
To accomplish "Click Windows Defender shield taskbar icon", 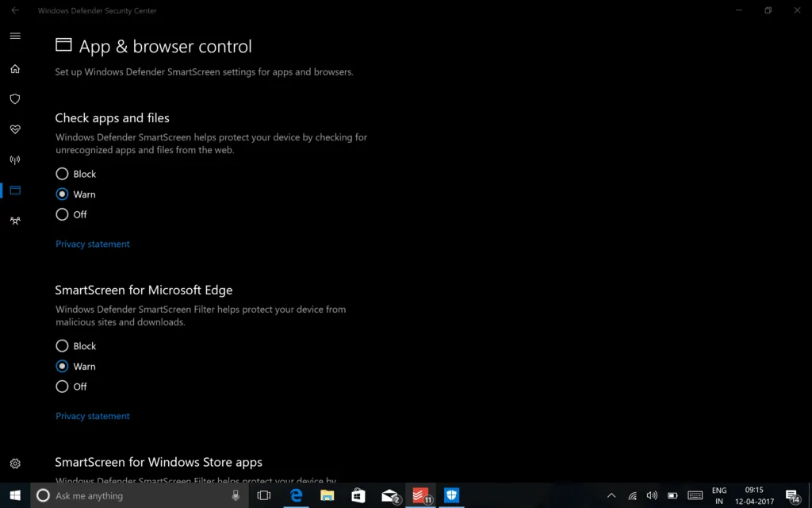I will tap(451, 495).
